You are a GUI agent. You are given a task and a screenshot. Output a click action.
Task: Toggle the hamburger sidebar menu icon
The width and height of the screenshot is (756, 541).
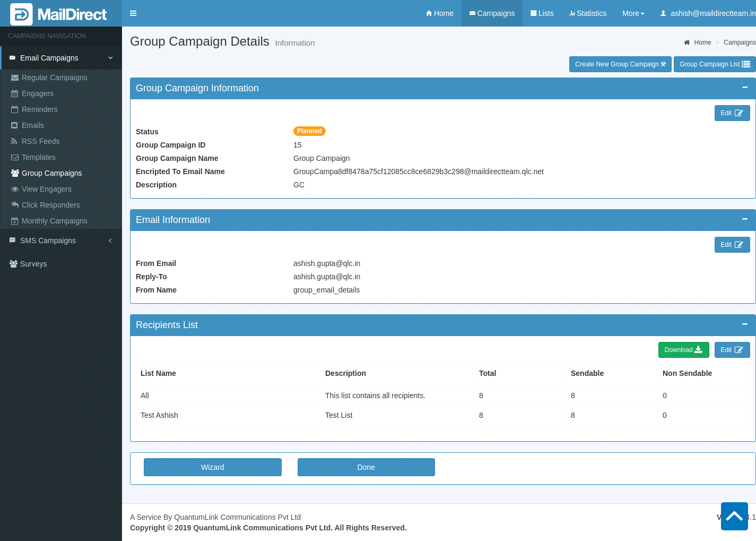133,13
